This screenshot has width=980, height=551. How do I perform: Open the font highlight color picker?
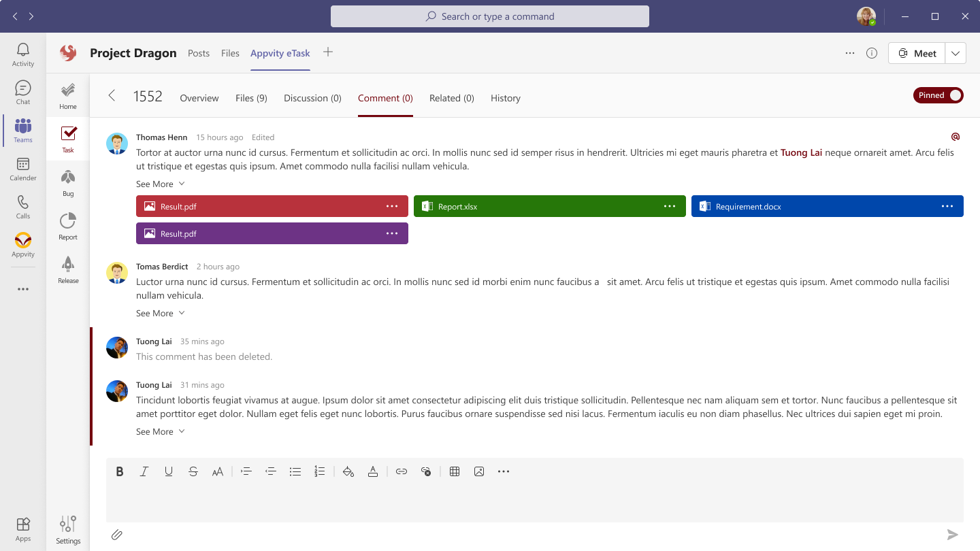(348, 471)
